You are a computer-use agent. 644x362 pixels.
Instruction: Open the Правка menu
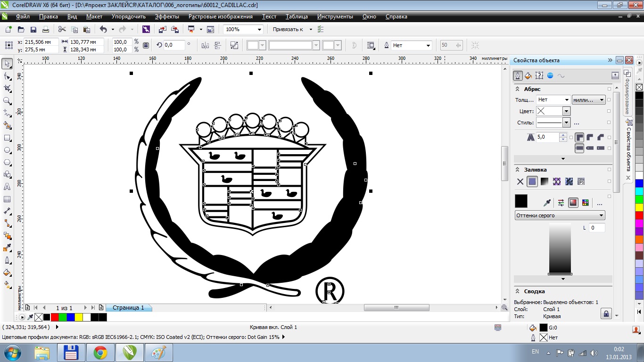pos(49,16)
